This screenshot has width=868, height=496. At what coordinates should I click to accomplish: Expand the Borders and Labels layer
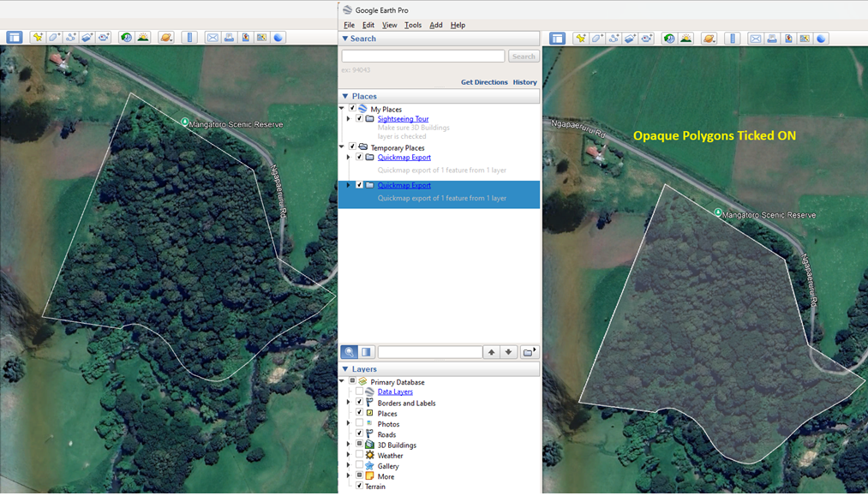coord(349,403)
